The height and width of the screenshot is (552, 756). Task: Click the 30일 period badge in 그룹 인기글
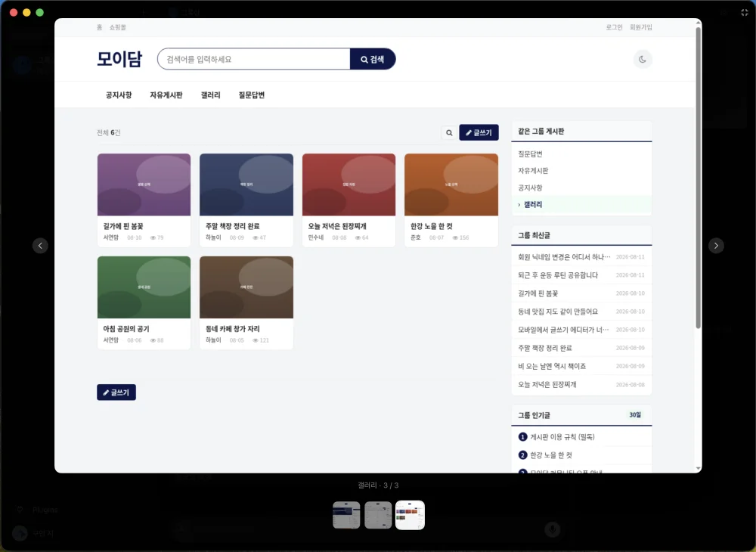(635, 415)
